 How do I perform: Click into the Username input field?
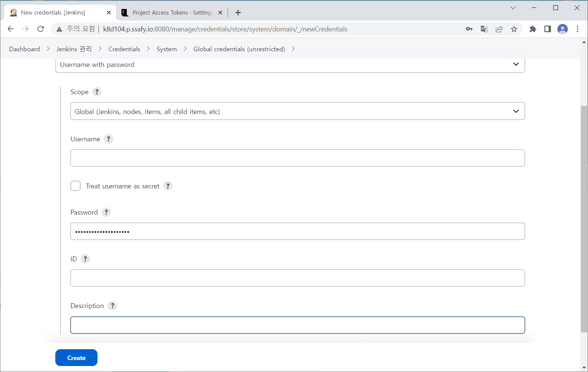(x=298, y=158)
